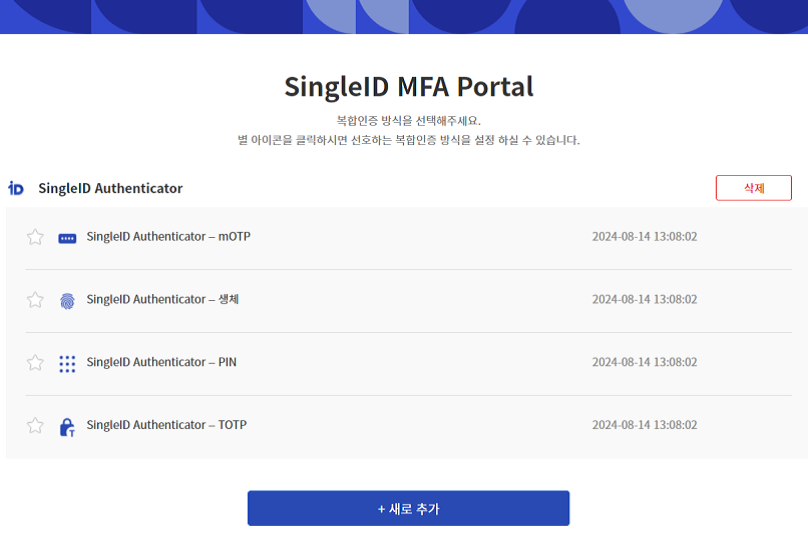Set PIN as favorite via star
The height and width of the screenshot is (550, 808).
tap(35, 363)
